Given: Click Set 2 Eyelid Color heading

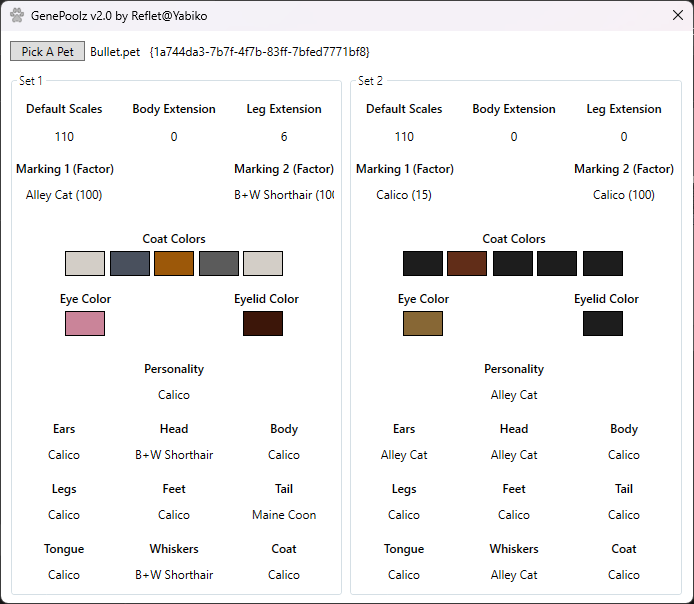Looking at the screenshot, I should (606, 299).
